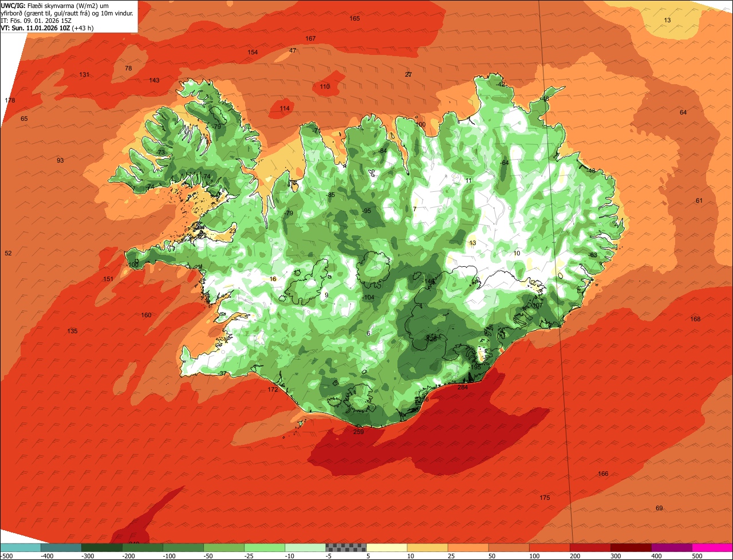Click the ocean value 143
This screenshot has height=560, width=733.
154,80
